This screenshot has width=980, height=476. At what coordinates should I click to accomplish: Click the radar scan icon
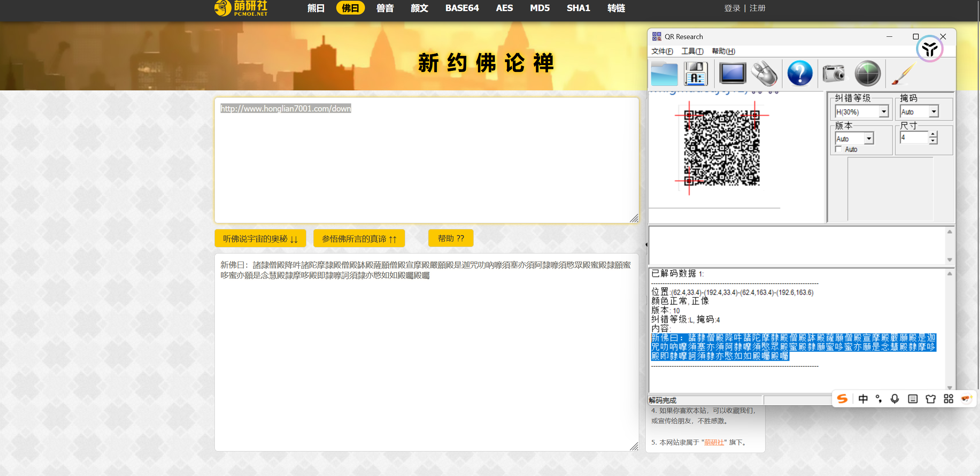(x=867, y=73)
